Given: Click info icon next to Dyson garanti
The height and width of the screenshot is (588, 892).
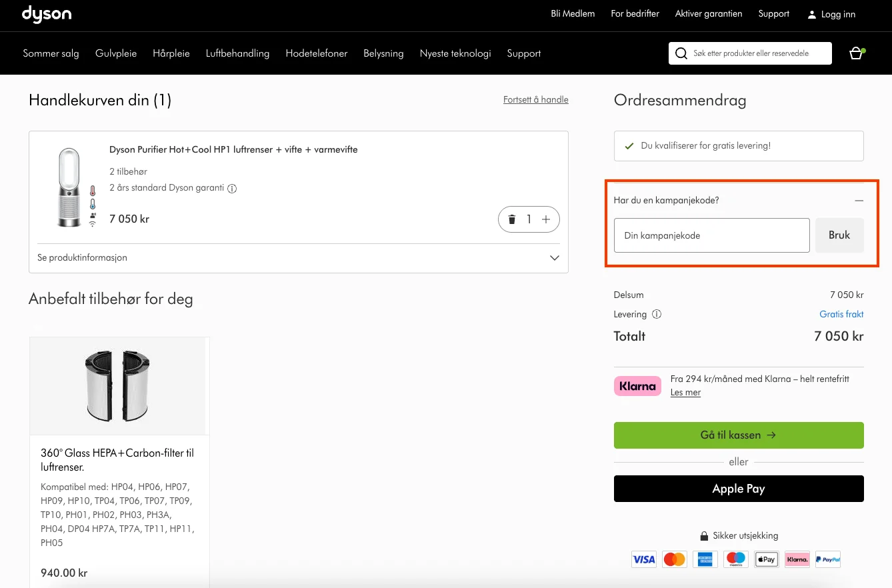Looking at the screenshot, I should pyautogui.click(x=232, y=189).
